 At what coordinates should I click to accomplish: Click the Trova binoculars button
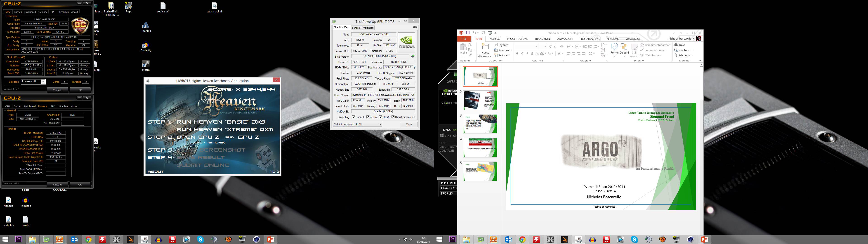(680, 45)
